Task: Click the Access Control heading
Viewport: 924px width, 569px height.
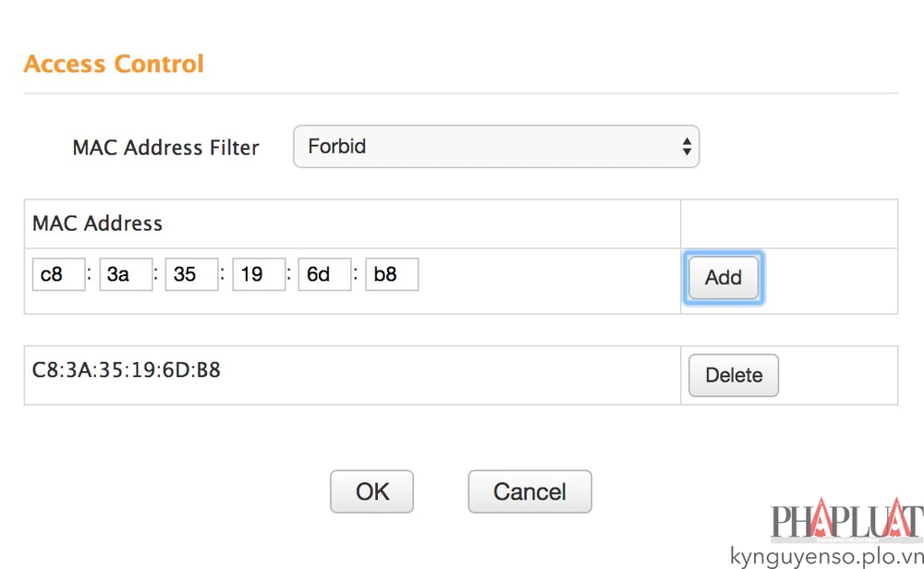Action: coord(114,65)
